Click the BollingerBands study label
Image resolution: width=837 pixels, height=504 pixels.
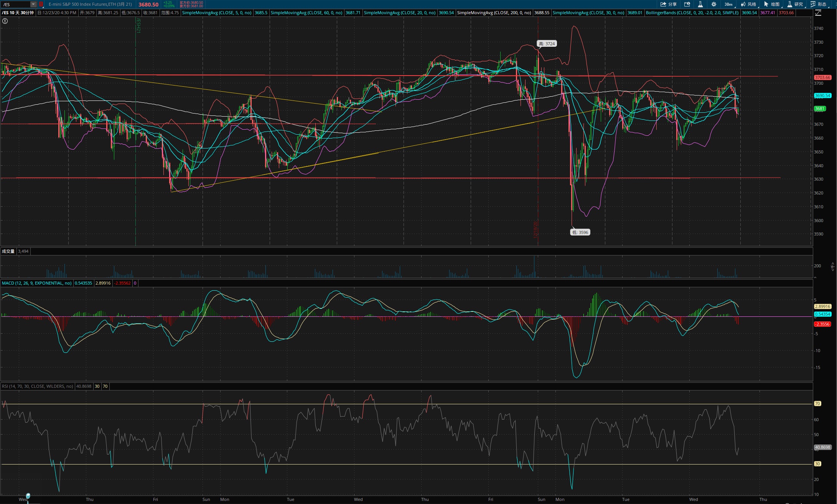coord(692,13)
